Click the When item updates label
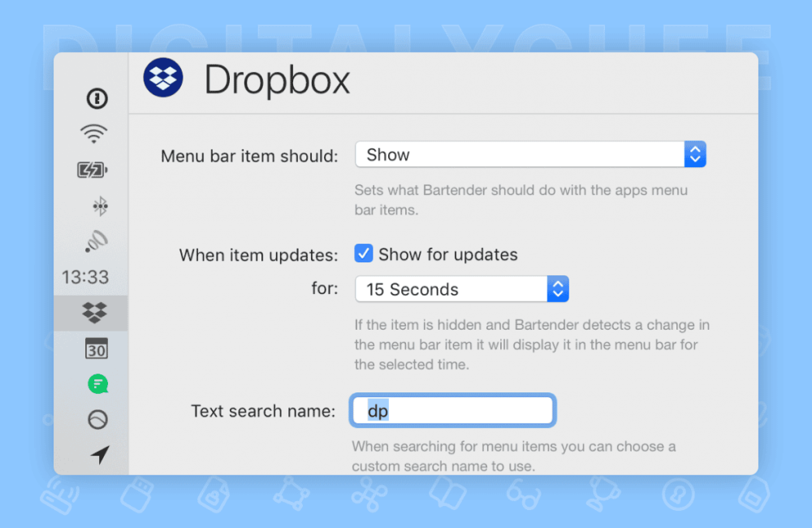Viewport: 812px width, 528px height. (x=258, y=255)
